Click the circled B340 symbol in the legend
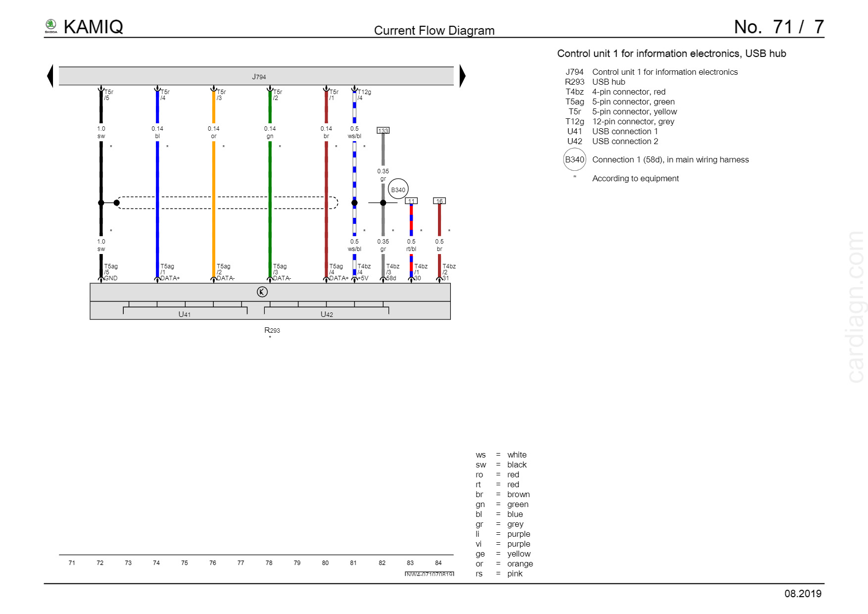This screenshot has height=614, width=868. click(x=574, y=159)
